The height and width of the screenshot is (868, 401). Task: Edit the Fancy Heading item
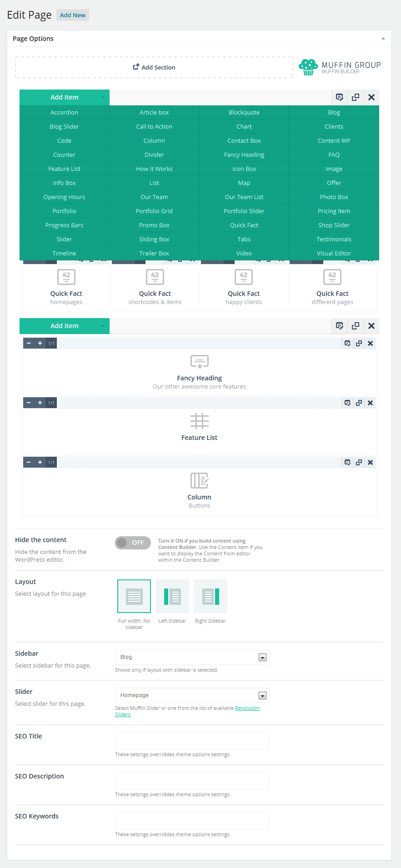(x=347, y=343)
